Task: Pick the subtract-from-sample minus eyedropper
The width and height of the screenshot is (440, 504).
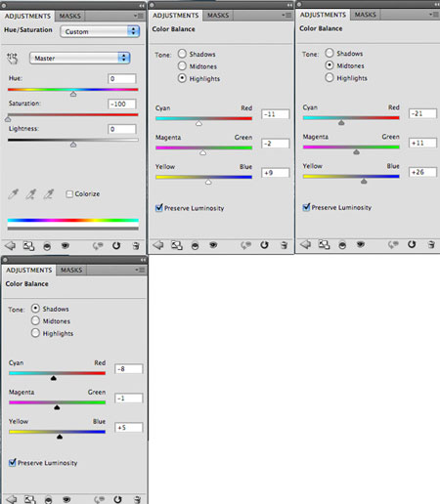Action: [49, 194]
